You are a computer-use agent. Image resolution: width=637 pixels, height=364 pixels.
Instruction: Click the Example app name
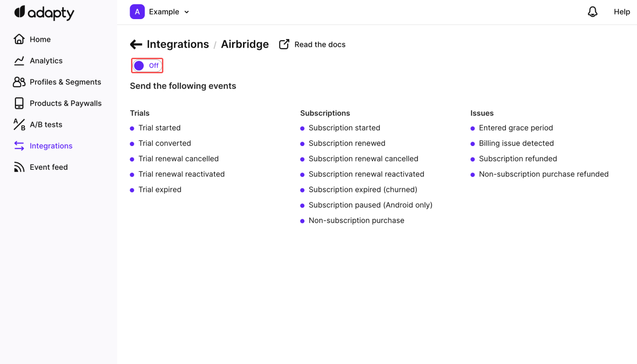[164, 12]
